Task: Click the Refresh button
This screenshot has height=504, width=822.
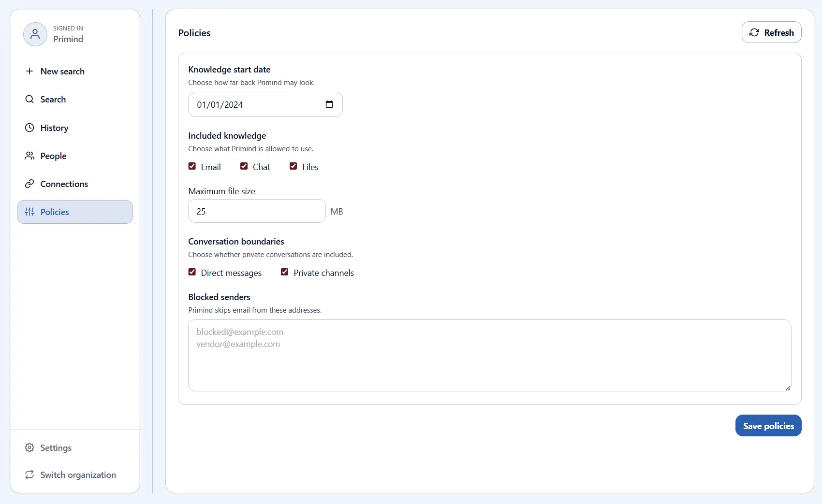Action: (771, 32)
